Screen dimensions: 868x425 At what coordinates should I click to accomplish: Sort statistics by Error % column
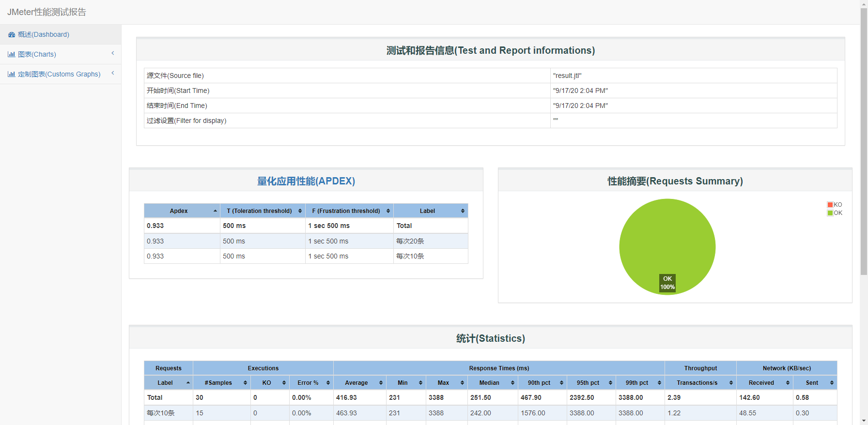[311, 383]
